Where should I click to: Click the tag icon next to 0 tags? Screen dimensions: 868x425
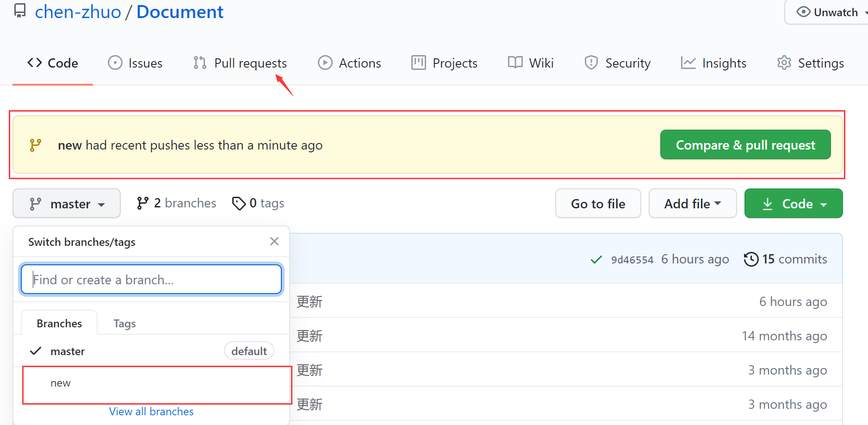tap(239, 203)
